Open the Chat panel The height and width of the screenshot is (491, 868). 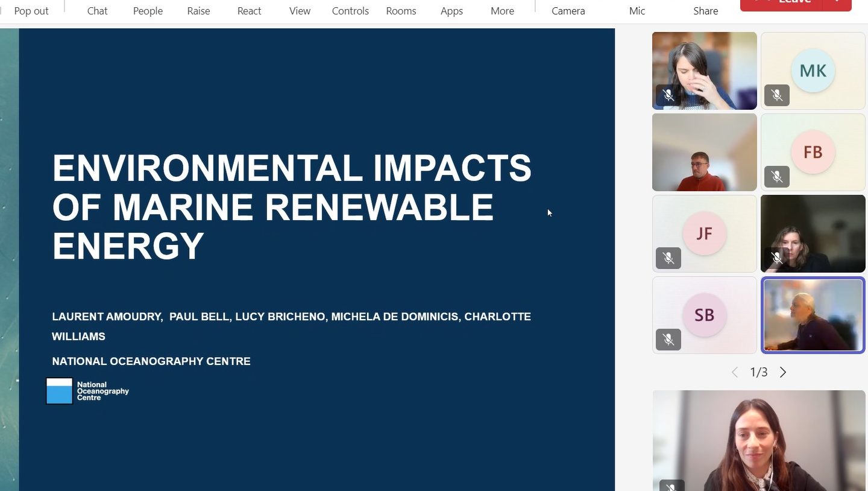click(x=97, y=10)
